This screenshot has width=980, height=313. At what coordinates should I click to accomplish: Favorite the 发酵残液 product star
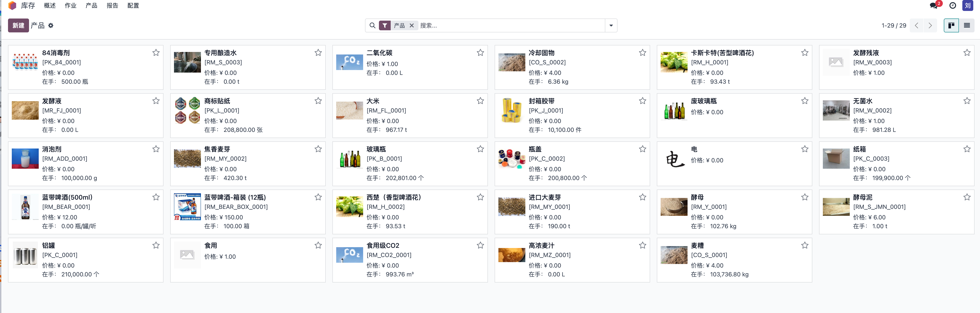click(967, 53)
